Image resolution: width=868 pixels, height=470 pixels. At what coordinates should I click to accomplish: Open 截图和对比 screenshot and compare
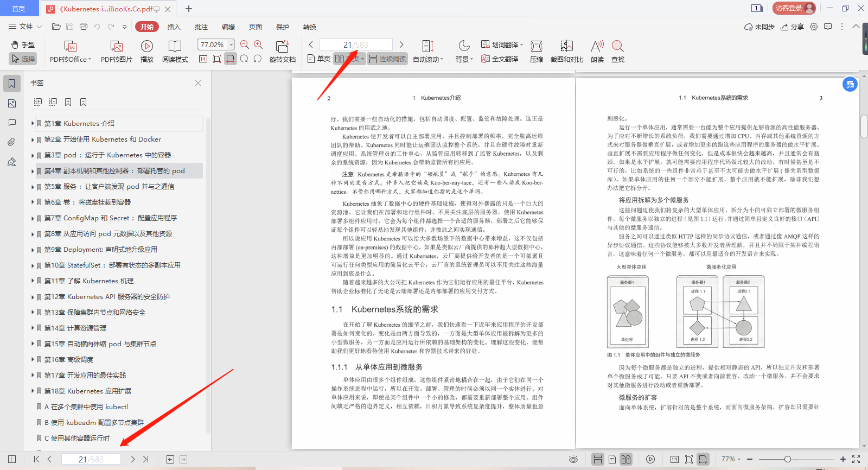point(567,52)
